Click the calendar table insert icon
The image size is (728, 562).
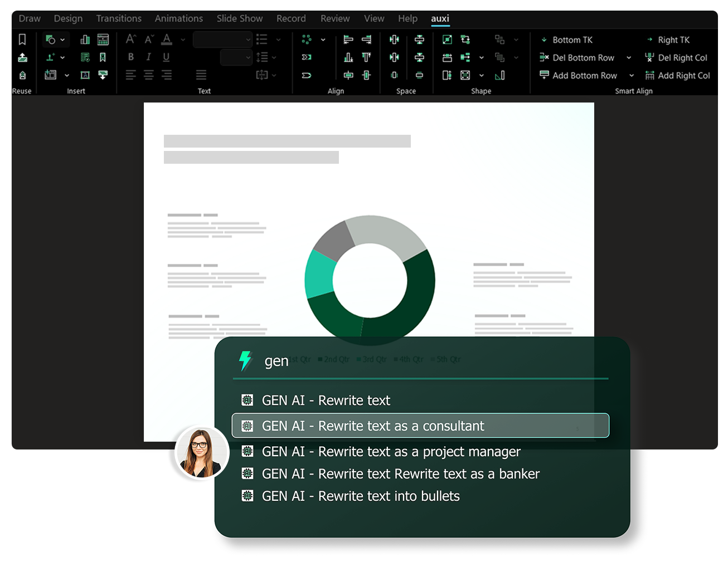coord(103,40)
